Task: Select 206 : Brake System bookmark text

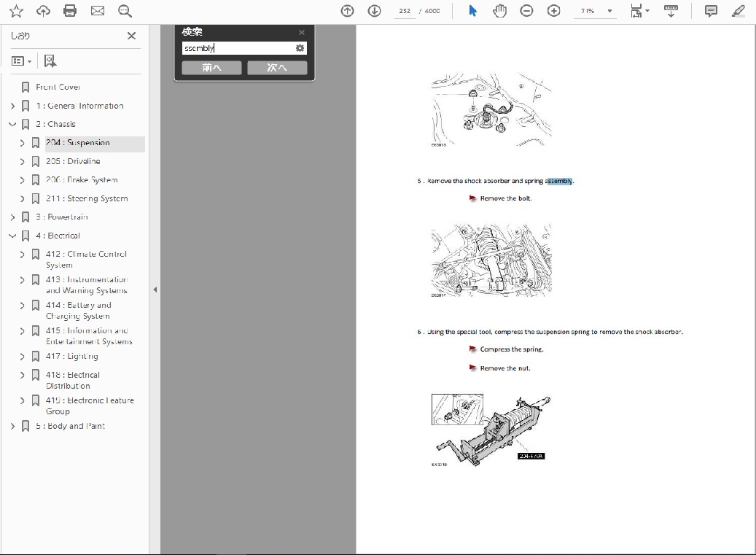Action: click(x=82, y=180)
